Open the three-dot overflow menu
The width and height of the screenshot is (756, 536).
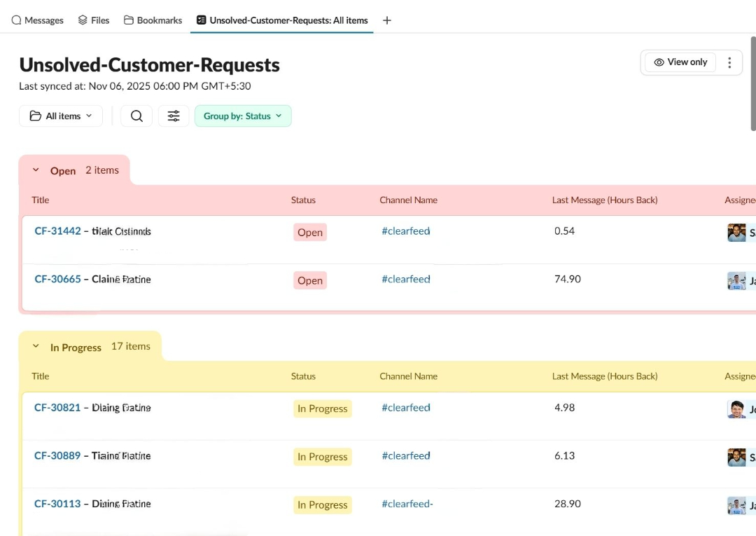[x=729, y=62]
